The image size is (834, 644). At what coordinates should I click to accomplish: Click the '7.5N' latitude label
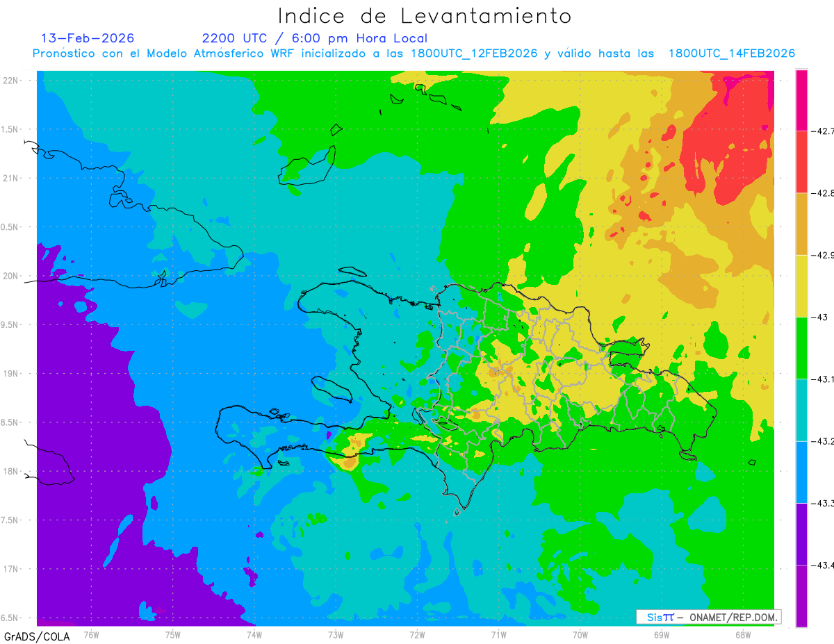coord(10,520)
